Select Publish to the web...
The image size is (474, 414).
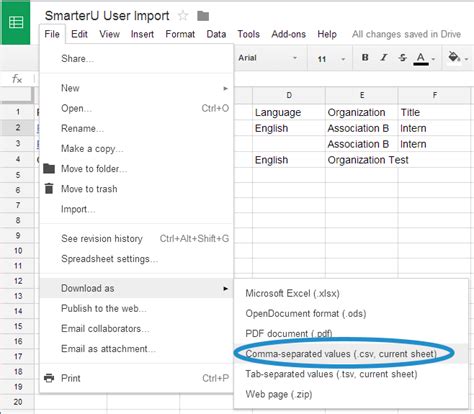(137, 308)
